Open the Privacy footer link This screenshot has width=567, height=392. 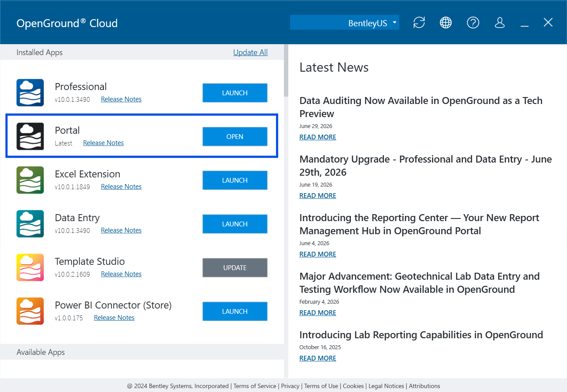[x=290, y=386]
